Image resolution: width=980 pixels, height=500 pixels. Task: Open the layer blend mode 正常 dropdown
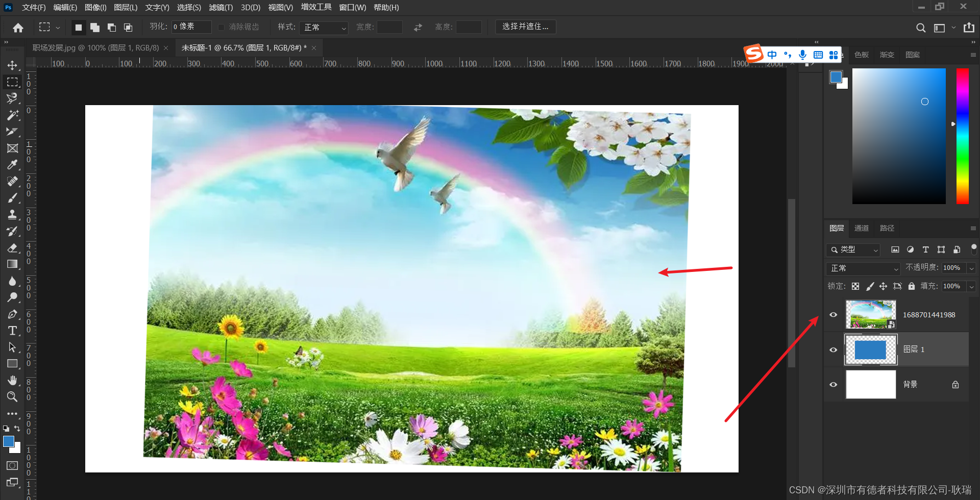coord(863,268)
